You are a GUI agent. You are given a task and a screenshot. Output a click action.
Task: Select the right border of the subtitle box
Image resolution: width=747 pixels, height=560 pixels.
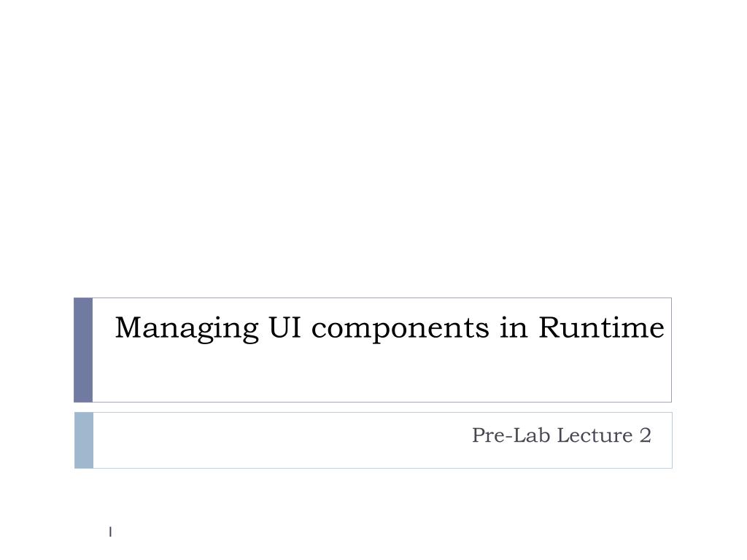click(x=672, y=440)
